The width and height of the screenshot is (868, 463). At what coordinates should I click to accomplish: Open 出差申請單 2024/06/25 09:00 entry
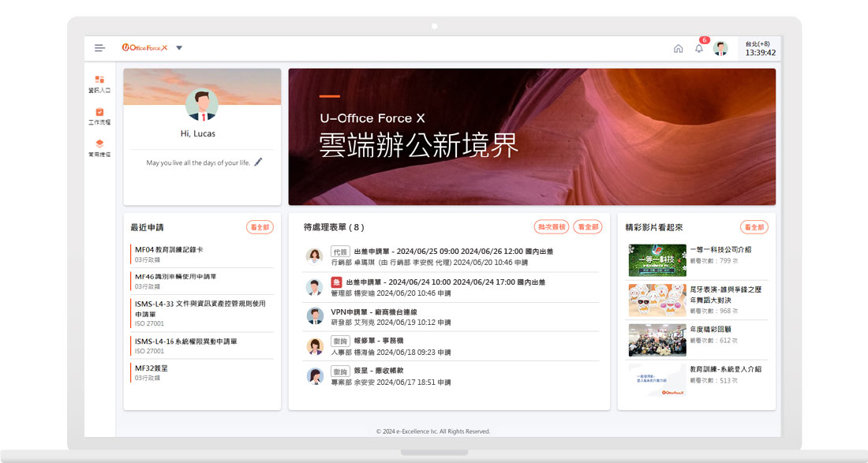(x=454, y=251)
